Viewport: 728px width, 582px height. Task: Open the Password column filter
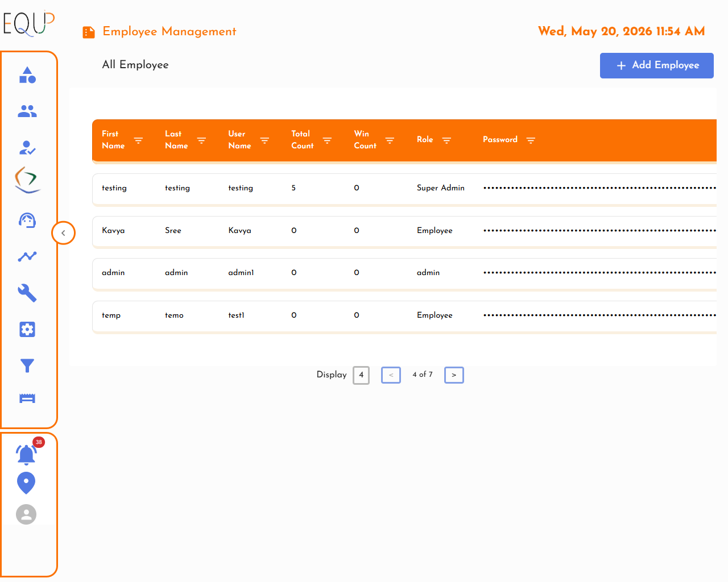coord(531,140)
